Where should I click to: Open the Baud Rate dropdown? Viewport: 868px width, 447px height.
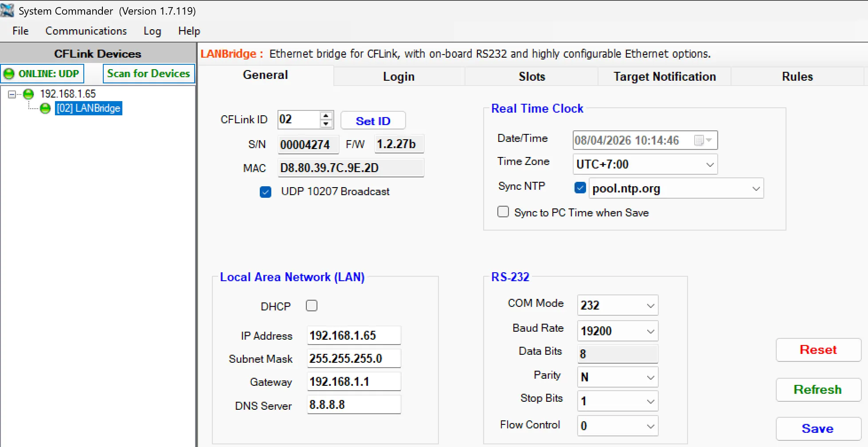click(650, 331)
